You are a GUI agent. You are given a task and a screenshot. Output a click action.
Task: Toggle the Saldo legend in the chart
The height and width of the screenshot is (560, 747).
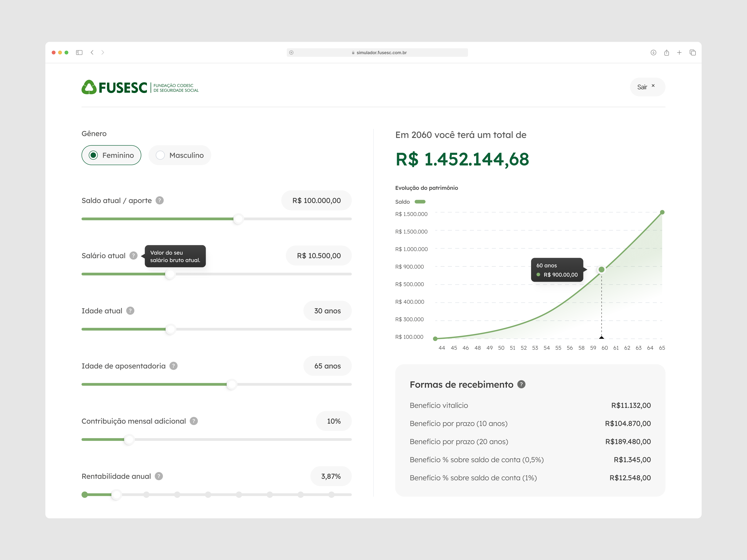420,202
